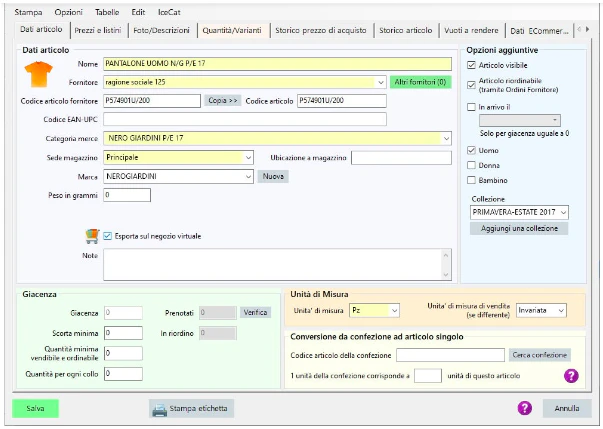Switch to the Foto/Descrizioni tab
The image size is (603, 429).
pyautogui.click(x=161, y=30)
